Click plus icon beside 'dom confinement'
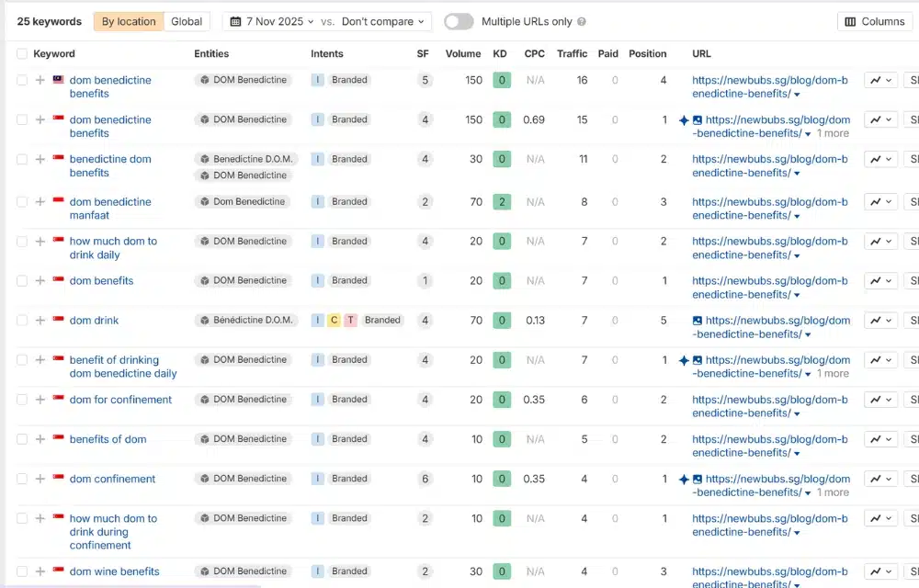The image size is (919, 588). point(40,479)
